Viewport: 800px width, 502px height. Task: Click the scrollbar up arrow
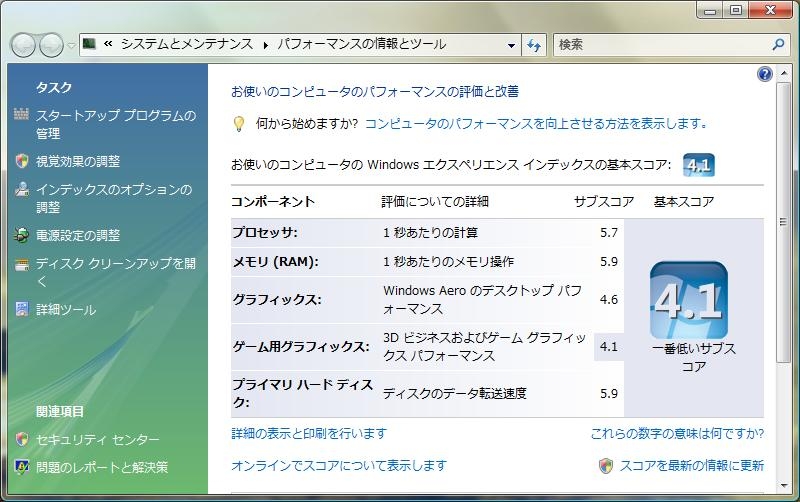coord(783,74)
